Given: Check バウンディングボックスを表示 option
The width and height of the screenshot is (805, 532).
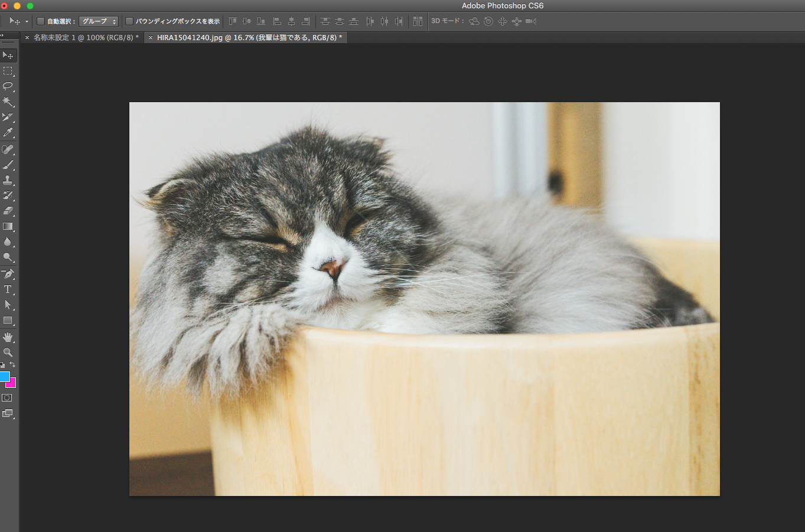Looking at the screenshot, I should point(129,21).
